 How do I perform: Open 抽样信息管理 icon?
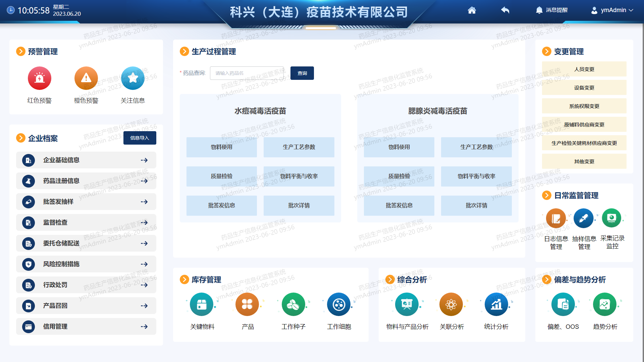click(x=584, y=218)
